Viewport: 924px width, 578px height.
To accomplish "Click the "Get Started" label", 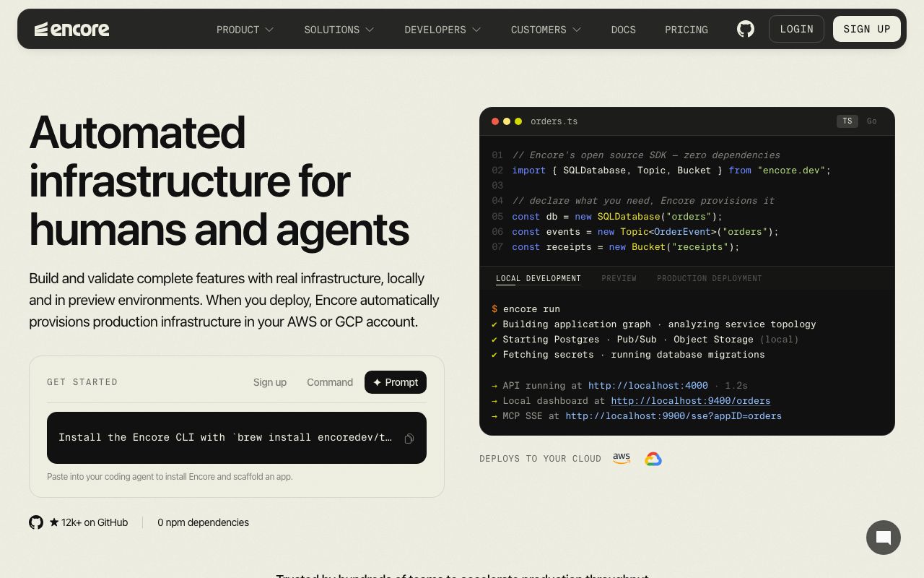I will click(82, 382).
